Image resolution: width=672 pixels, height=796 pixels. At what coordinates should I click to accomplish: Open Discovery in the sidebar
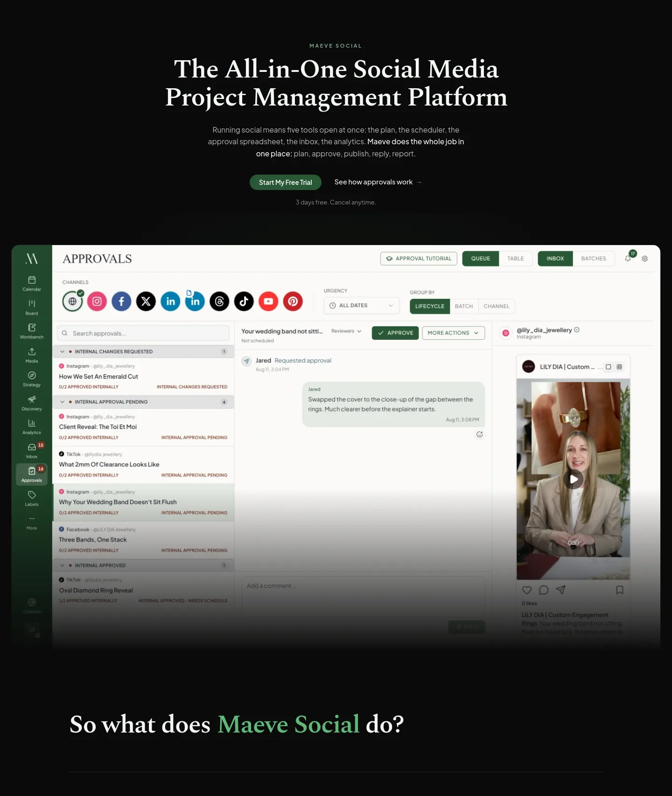pyautogui.click(x=32, y=403)
